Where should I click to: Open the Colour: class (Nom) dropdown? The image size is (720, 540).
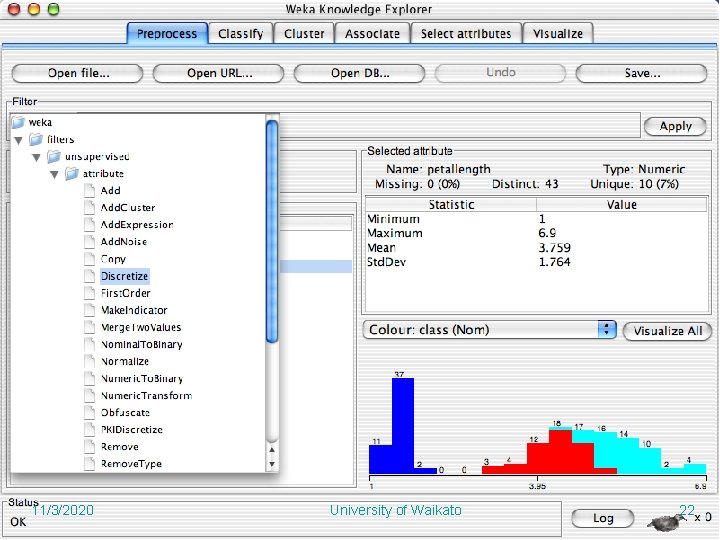[x=489, y=330]
